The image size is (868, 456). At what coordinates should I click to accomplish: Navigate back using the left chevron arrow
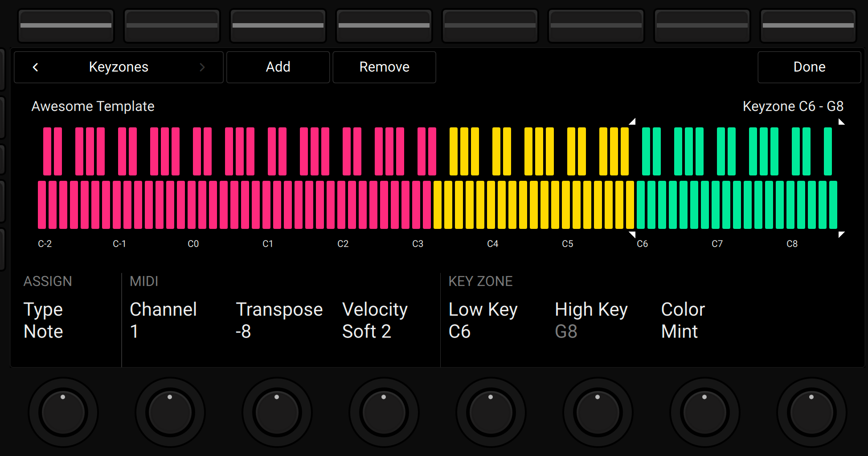[x=35, y=67]
